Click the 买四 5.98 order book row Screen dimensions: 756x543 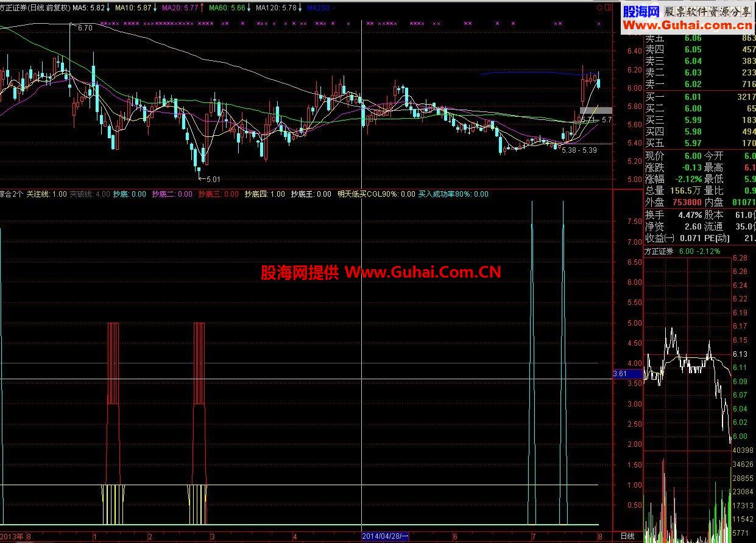tap(699, 131)
